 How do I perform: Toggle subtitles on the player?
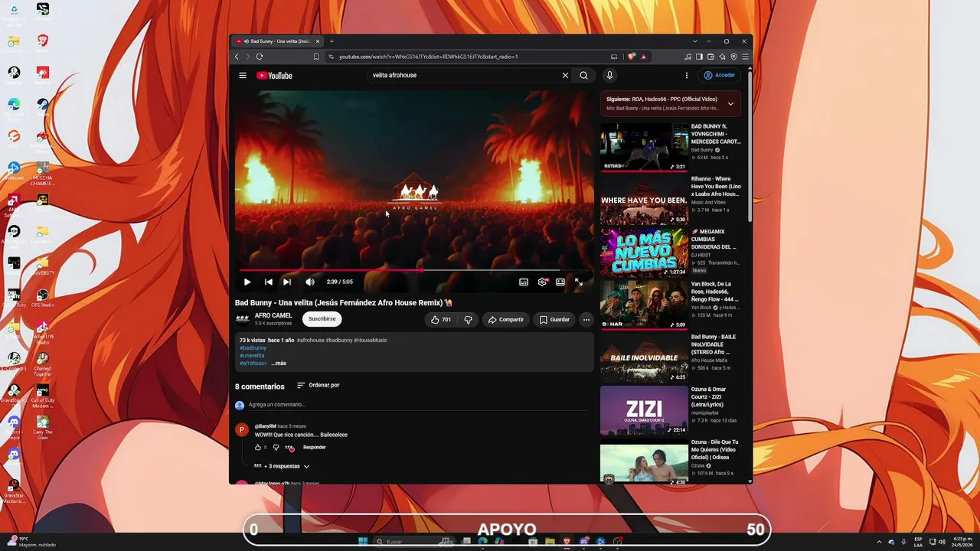tap(524, 282)
